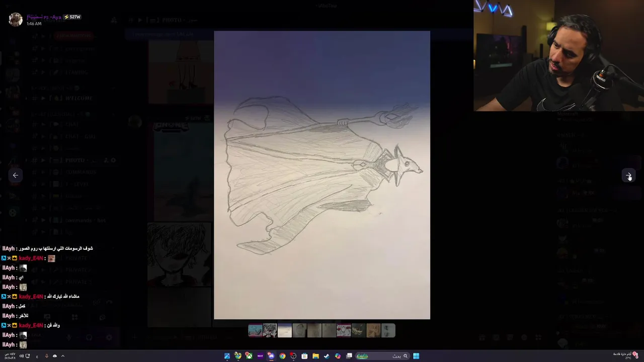Screen dimensions: 644x362
Task: Go to the next image with right arrow
Action: click(629, 175)
